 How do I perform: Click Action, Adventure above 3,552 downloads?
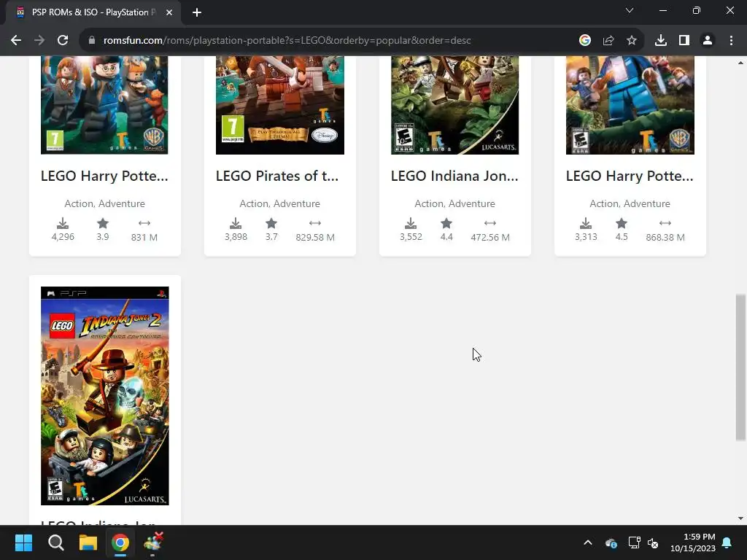[455, 204]
